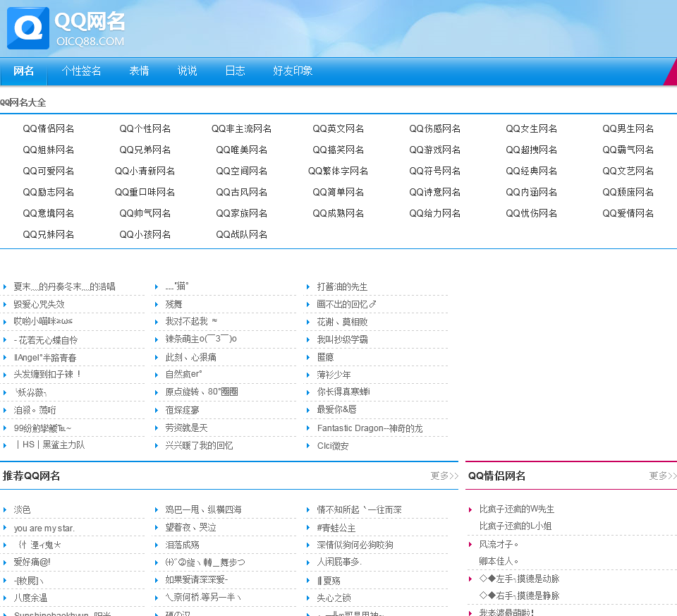The height and width of the screenshot is (616, 677).
Task: Visit QQ繁体字网名 category
Action: click(338, 171)
